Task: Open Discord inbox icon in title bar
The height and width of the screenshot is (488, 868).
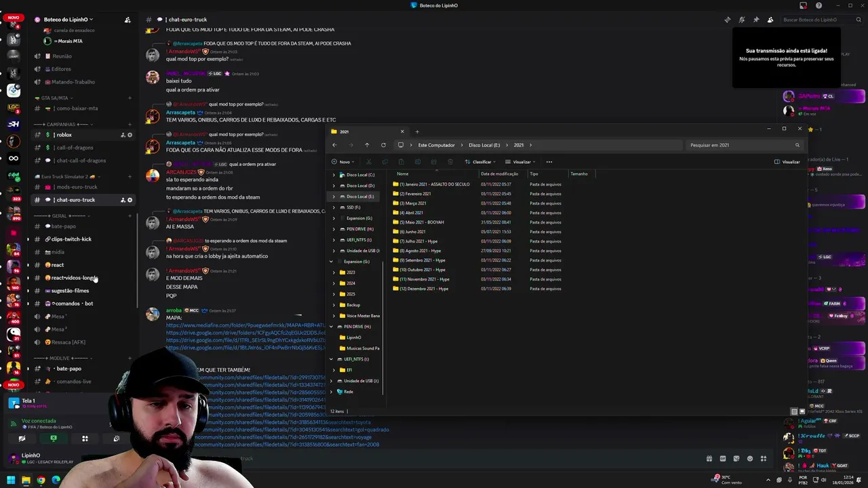Action: coord(804,5)
